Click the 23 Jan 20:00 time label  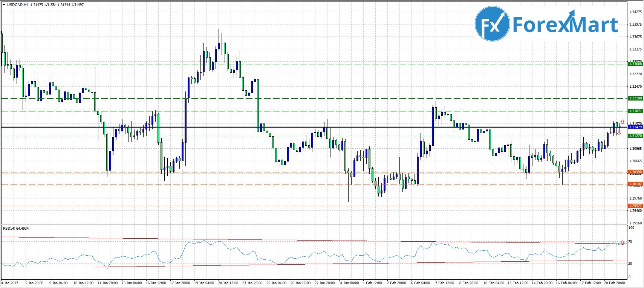(x=252, y=283)
